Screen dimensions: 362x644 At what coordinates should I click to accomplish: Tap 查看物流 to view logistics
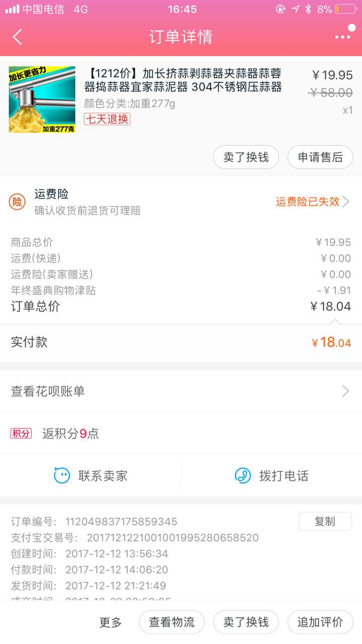171,622
